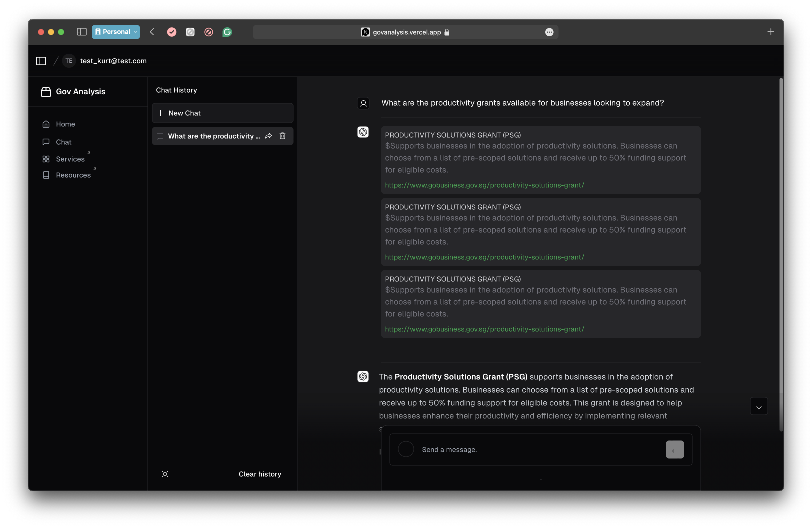
Task: Open the Personal profile dropdown
Action: point(116,32)
